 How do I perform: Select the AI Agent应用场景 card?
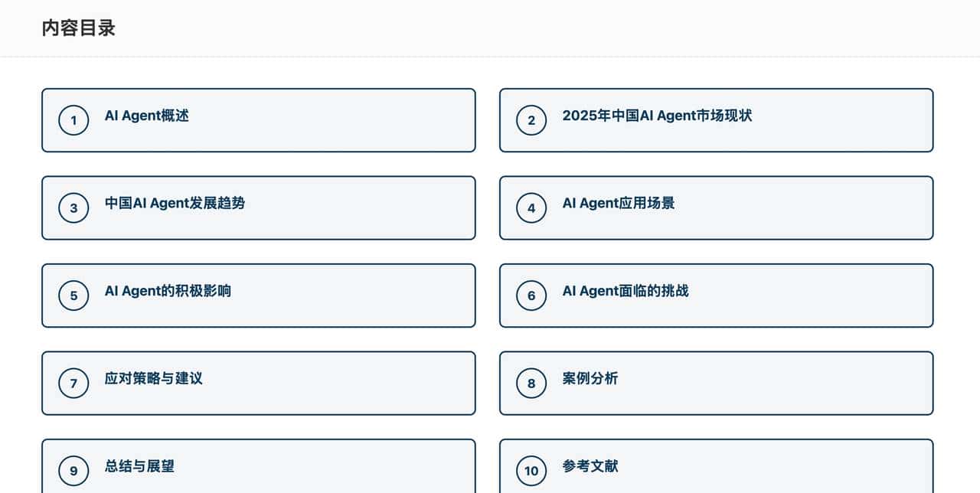pos(717,207)
